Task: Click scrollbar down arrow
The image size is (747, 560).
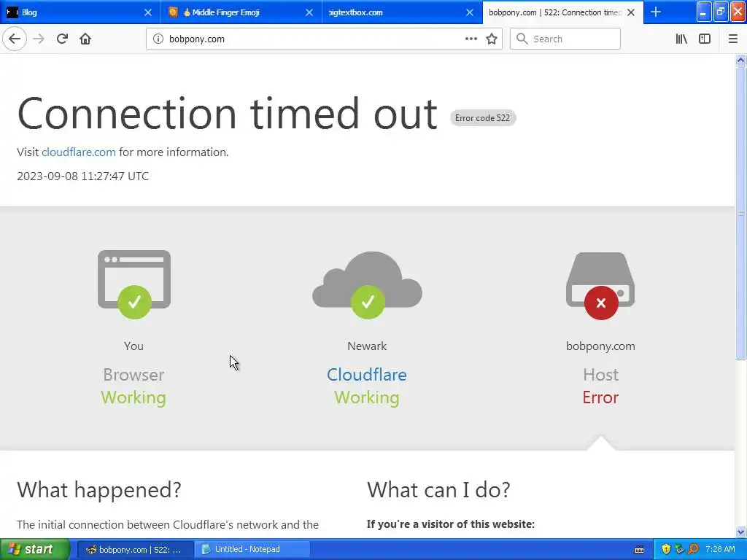Action: (740, 532)
